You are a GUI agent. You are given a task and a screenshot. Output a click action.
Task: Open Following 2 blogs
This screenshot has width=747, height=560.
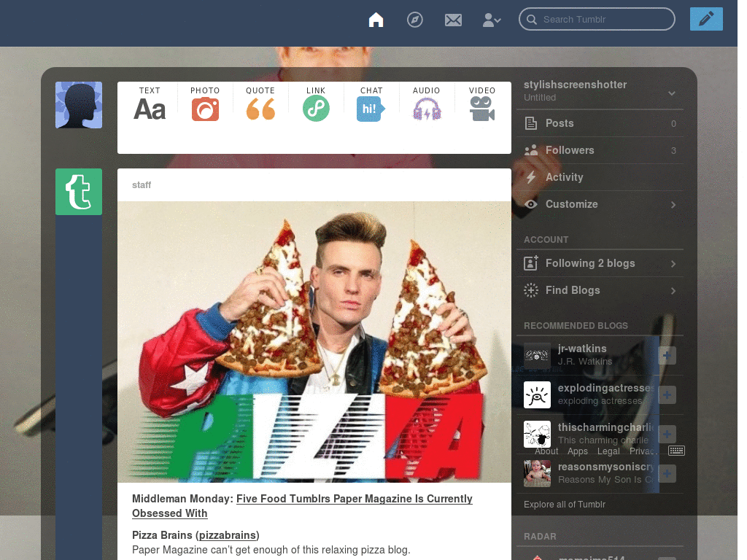600,263
